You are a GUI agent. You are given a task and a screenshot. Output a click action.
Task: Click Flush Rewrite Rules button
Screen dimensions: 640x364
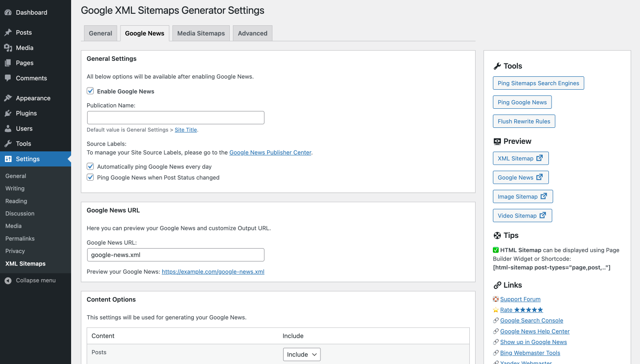coord(524,121)
